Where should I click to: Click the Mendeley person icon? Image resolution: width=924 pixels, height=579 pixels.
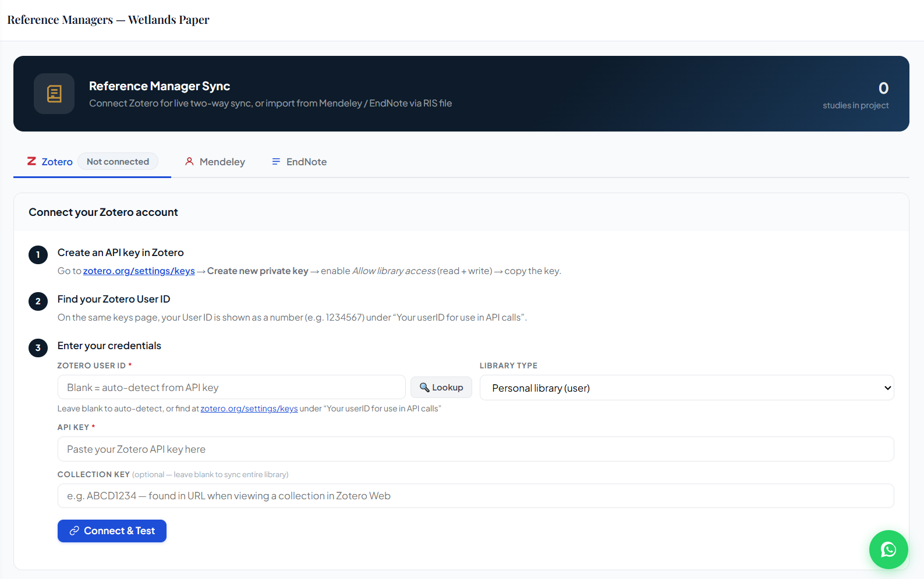point(189,161)
